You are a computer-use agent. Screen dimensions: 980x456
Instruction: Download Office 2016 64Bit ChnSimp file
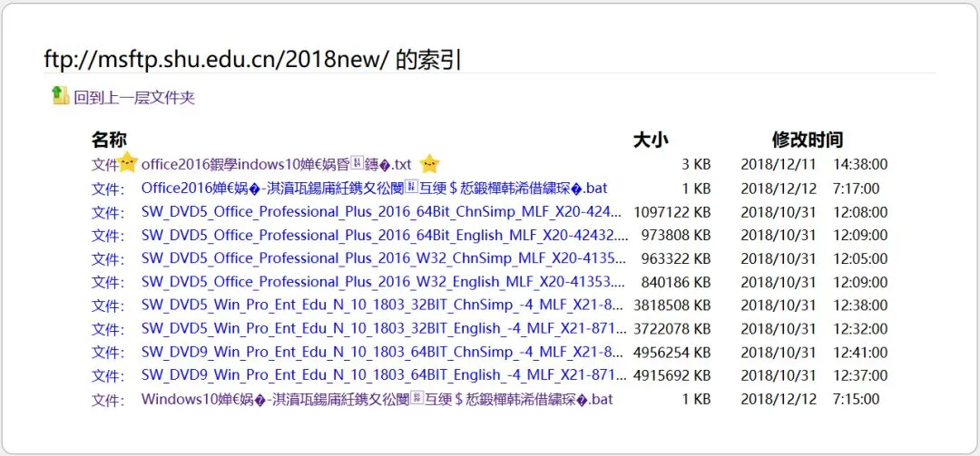[383, 212]
